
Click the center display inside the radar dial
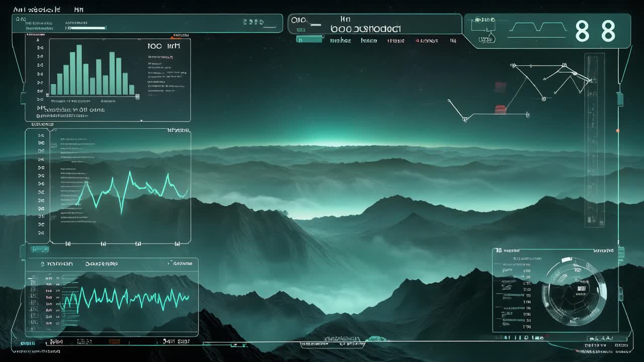point(582,288)
